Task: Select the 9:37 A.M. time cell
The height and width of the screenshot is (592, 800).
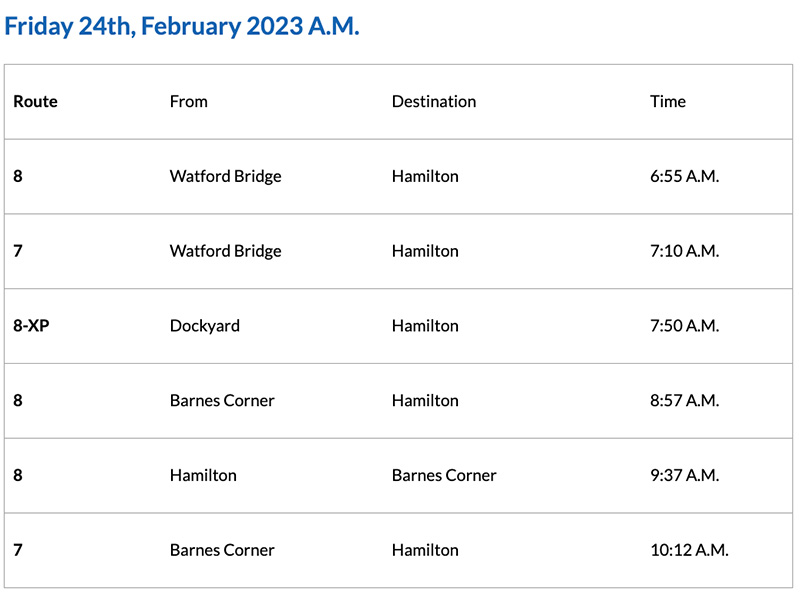Action: [x=684, y=475]
